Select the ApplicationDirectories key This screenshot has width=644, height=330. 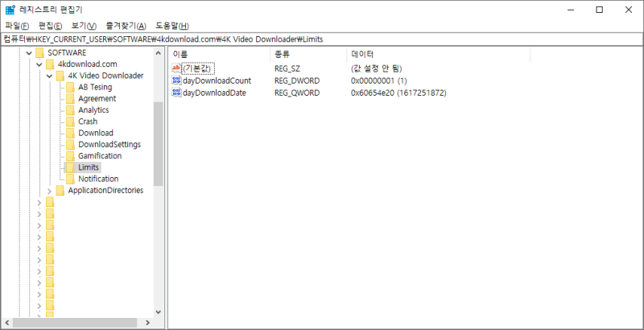coord(105,191)
